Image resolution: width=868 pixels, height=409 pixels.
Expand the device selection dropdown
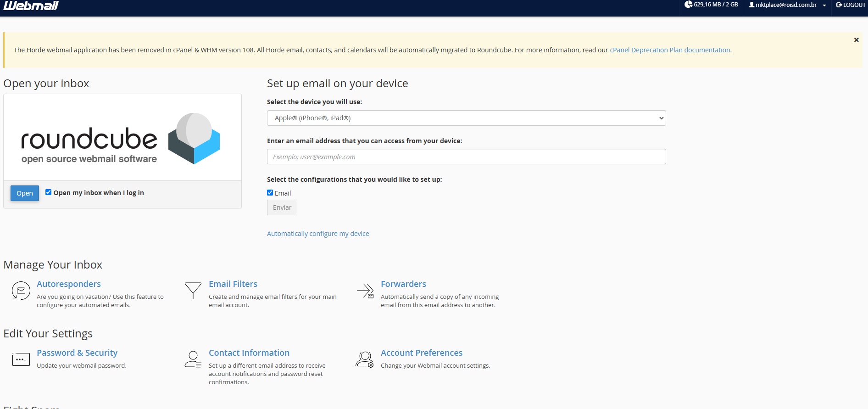pyautogui.click(x=466, y=118)
